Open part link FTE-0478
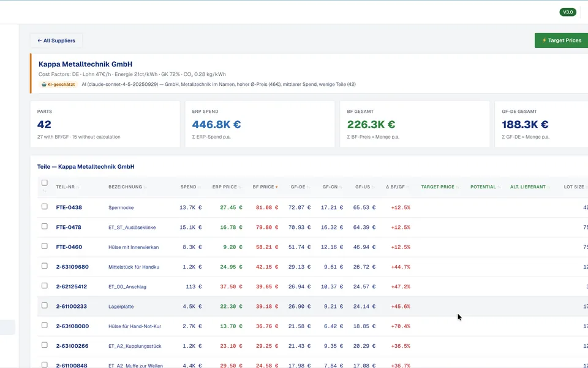 click(x=69, y=227)
